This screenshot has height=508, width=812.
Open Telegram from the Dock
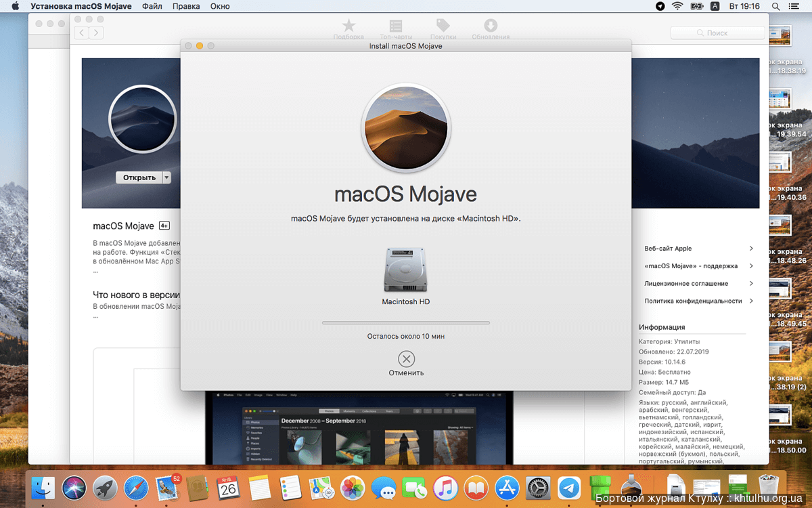click(569, 487)
